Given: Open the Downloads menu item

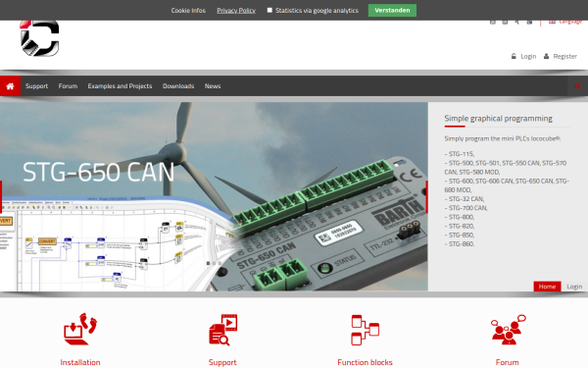Looking at the screenshot, I should pos(178,86).
